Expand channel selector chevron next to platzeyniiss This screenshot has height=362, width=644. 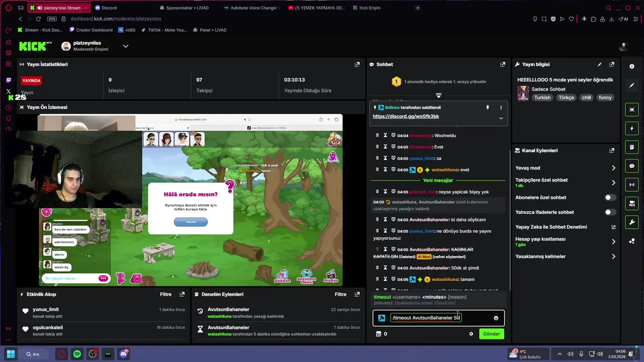click(x=126, y=46)
